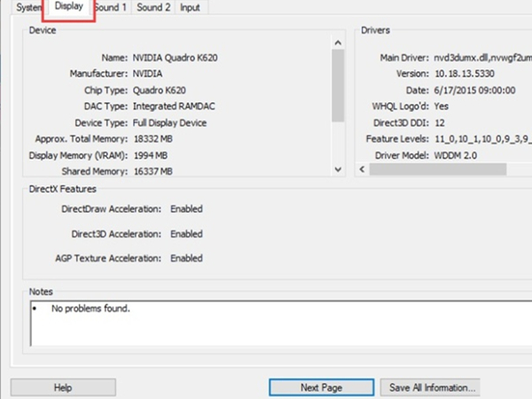The image size is (532, 399).
Task: Switch to the System tab
Action: point(28,7)
